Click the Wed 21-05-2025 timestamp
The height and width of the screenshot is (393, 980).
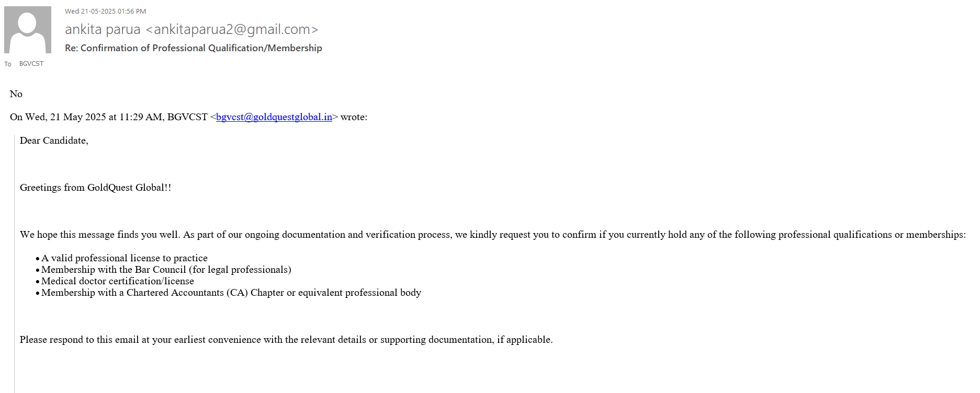click(x=105, y=11)
